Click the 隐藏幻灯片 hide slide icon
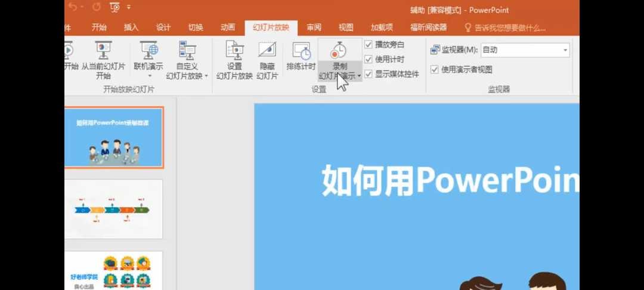The width and height of the screenshot is (644, 290). pyautogui.click(x=267, y=51)
